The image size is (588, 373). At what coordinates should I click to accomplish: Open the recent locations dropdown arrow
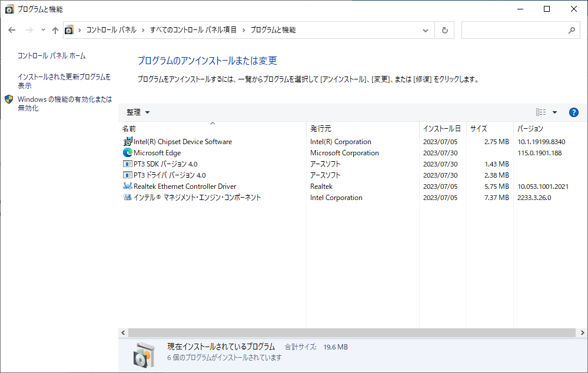coord(43,30)
